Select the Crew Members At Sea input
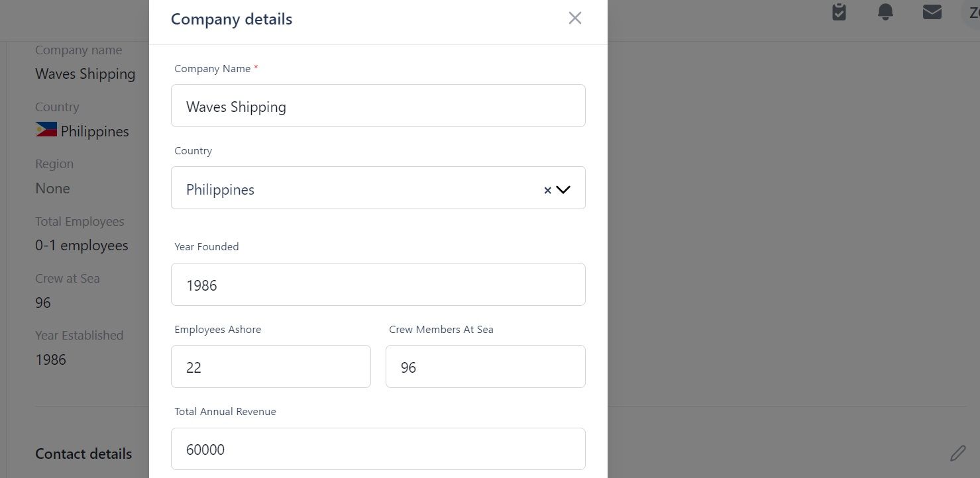Screen dimensions: 980x478 (486, 366)
